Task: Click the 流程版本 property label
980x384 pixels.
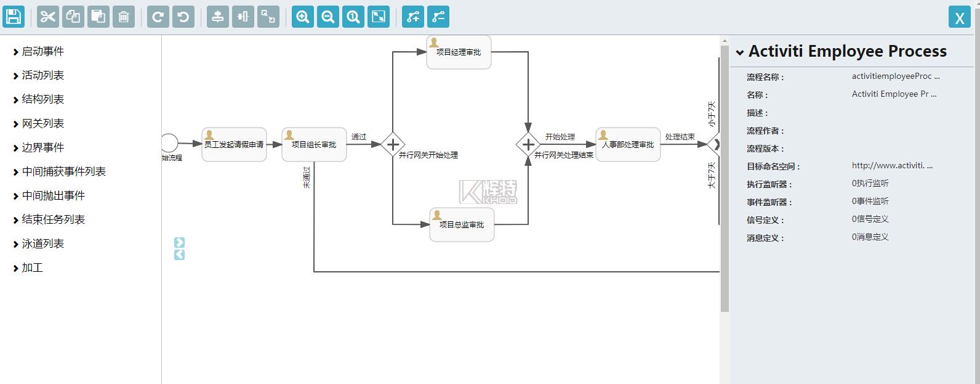Action: click(765, 149)
